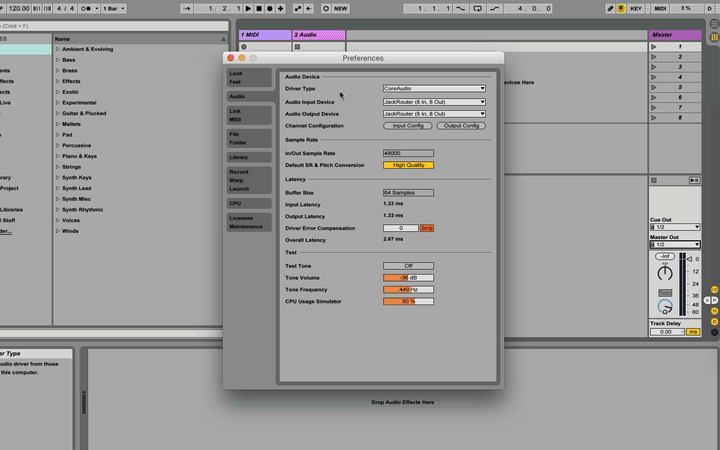The image size is (720, 450).
Task: Open the Cue Out dropdown
Action: pos(675,227)
